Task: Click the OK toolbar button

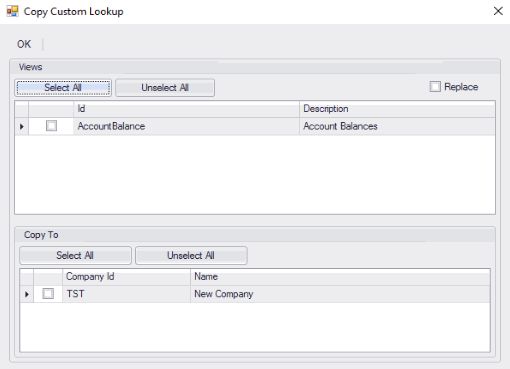Action: tap(24, 44)
